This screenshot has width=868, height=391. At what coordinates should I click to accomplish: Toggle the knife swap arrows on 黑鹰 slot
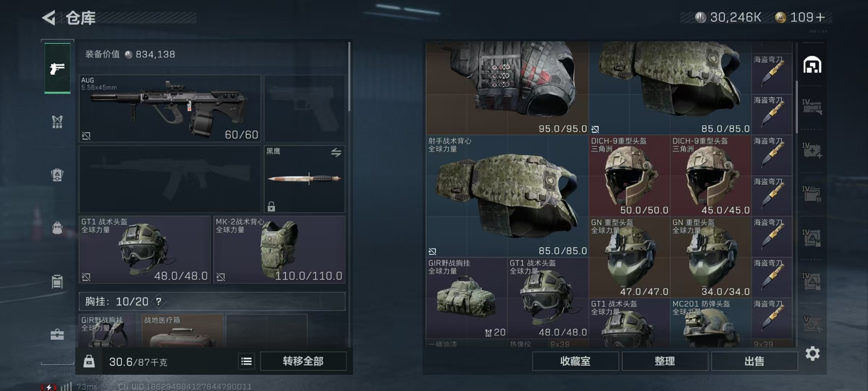(336, 153)
